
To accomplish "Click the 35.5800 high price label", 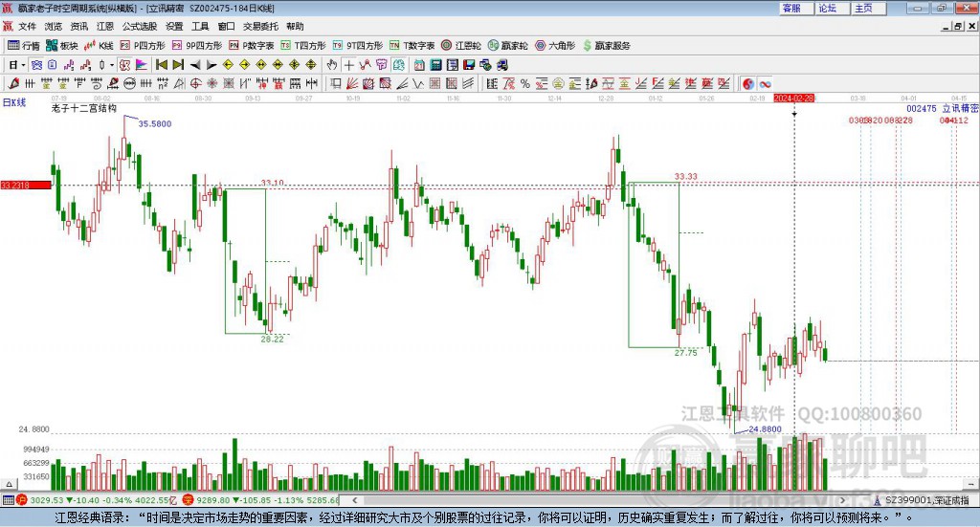I will tap(155, 123).
